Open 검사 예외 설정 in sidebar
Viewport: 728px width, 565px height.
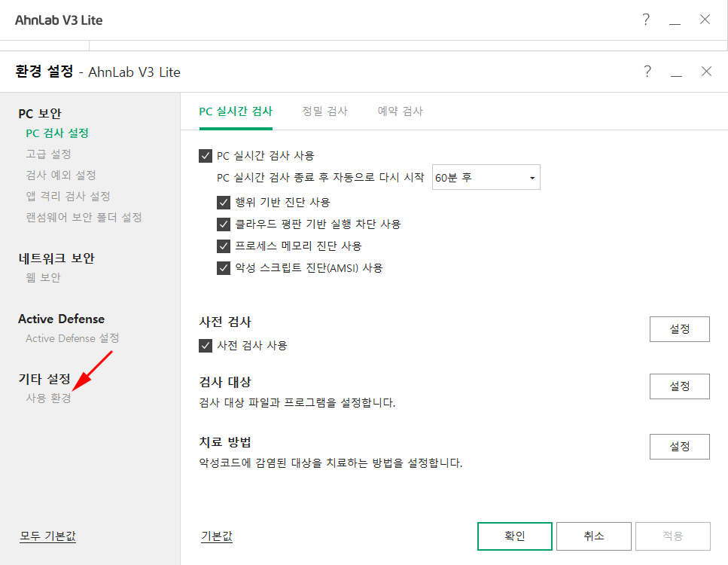[61, 176]
